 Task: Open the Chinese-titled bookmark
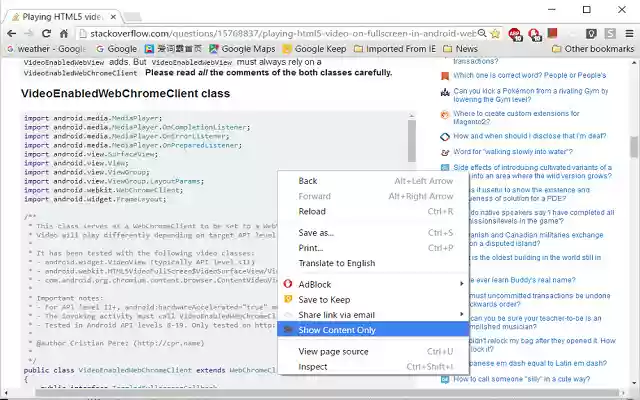coord(173,49)
